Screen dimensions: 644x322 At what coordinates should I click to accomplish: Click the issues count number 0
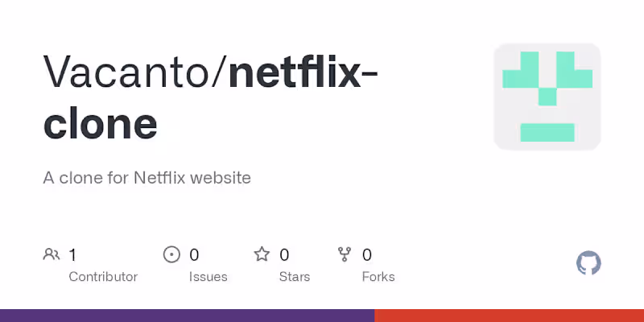[x=194, y=255]
